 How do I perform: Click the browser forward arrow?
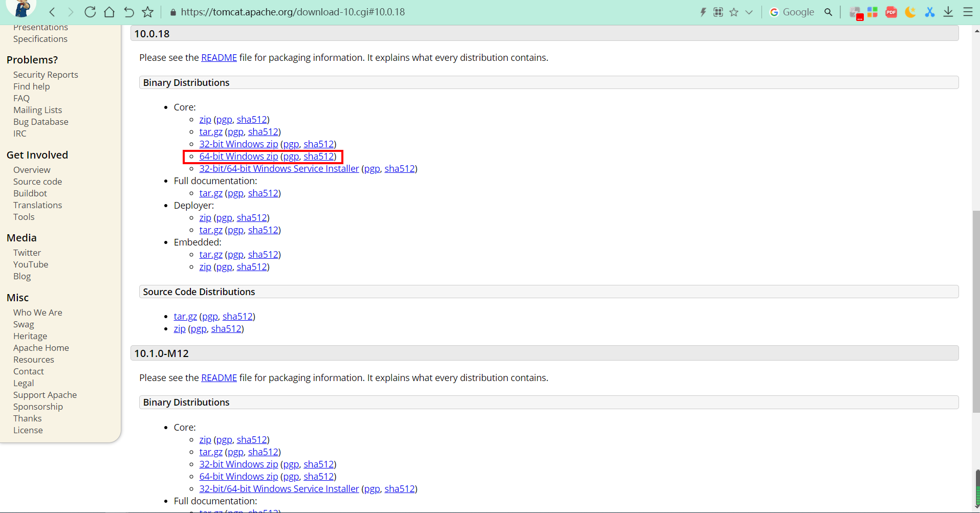coord(71,12)
